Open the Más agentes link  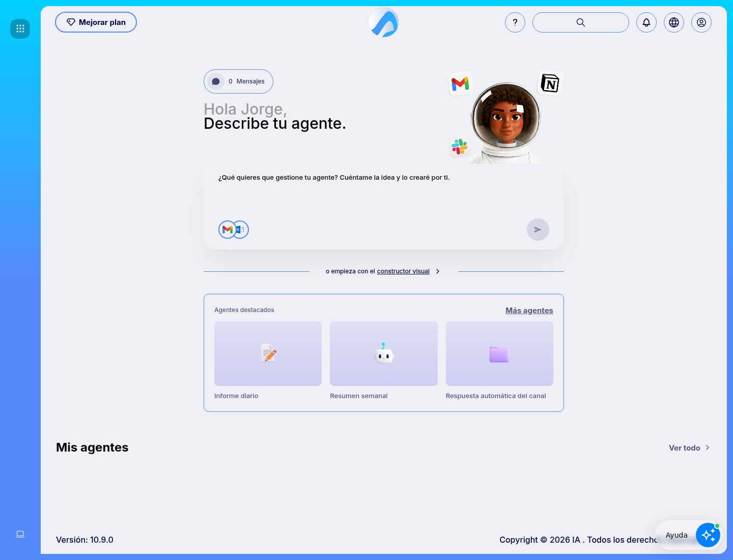[x=529, y=311]
